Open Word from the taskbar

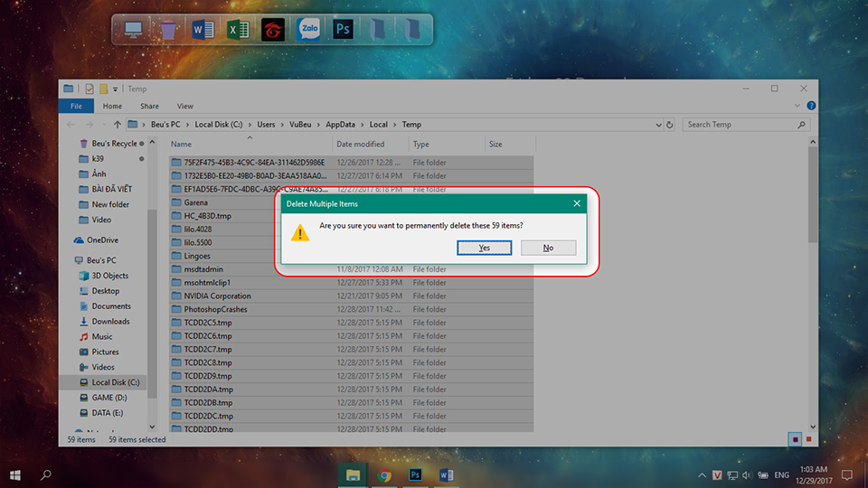(446, 474)
